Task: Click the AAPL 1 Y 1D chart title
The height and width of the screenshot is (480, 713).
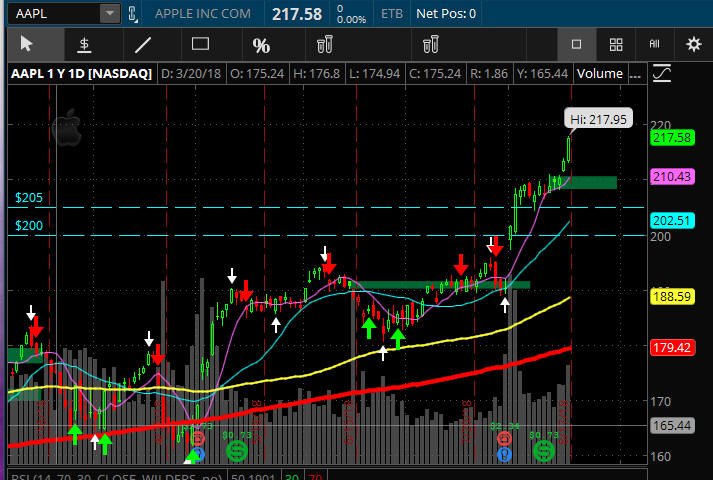Action: 81,74
